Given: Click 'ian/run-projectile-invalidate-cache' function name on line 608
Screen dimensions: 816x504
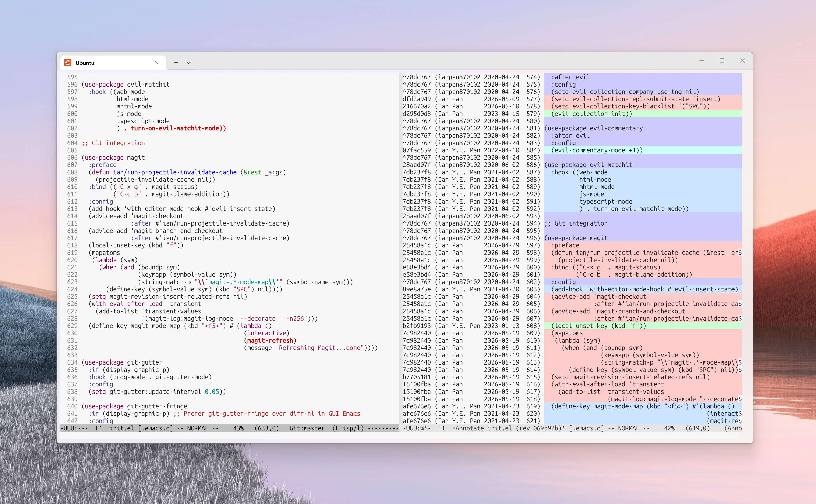Looking at the screenshot, I should coord(175,172).
